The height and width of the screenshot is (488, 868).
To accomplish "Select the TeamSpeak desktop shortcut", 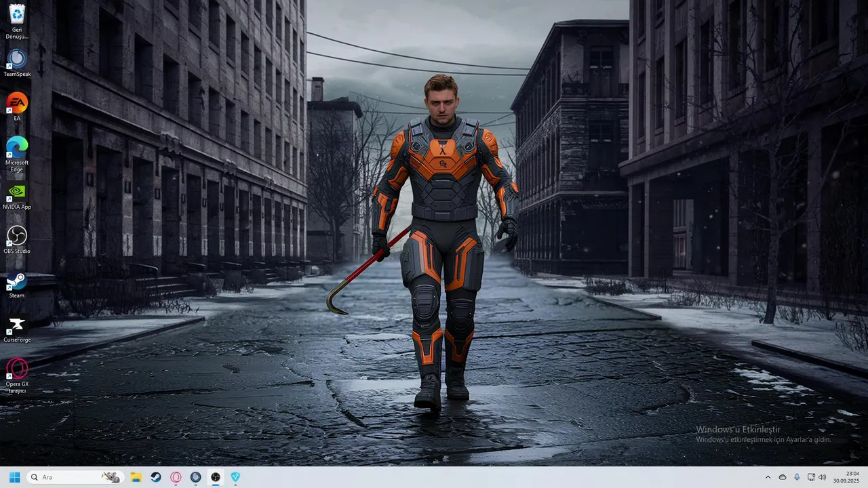I will [x=17, y=63].
